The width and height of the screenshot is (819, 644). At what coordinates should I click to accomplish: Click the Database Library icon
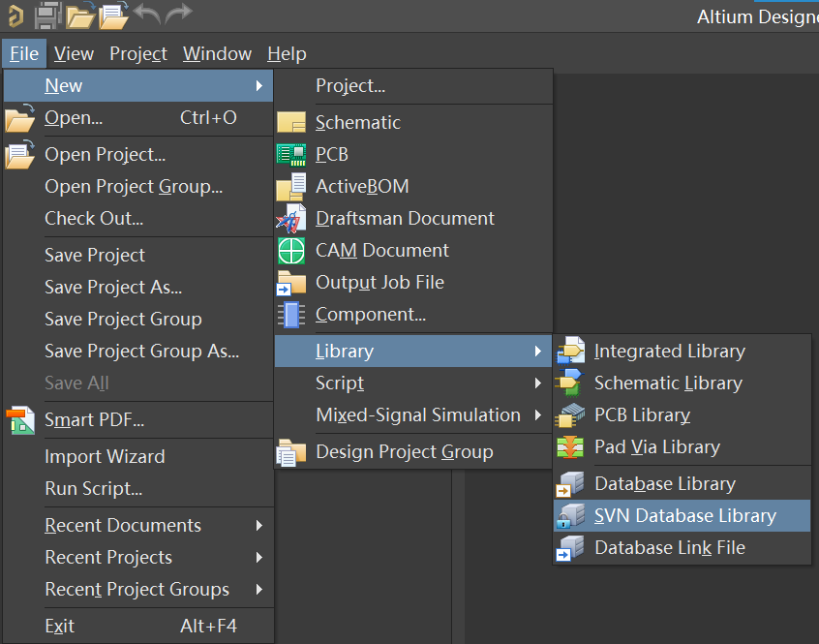(570, 484)
